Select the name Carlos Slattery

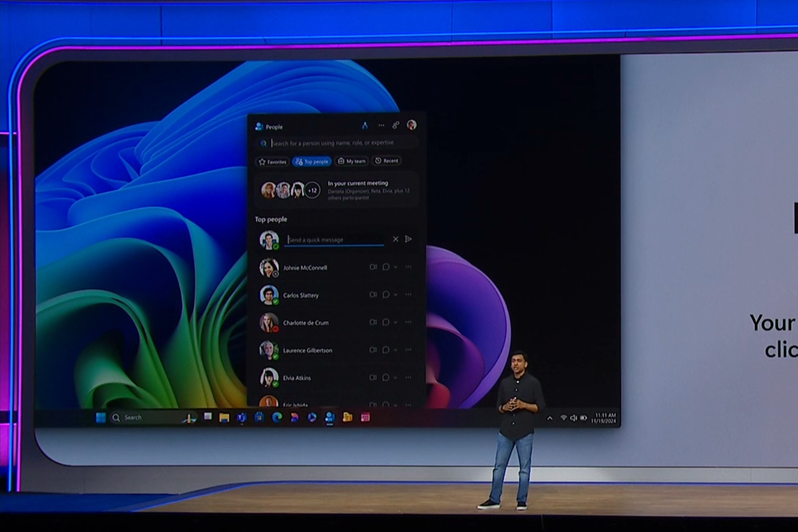pyautogui.click(x=301, y=296)
